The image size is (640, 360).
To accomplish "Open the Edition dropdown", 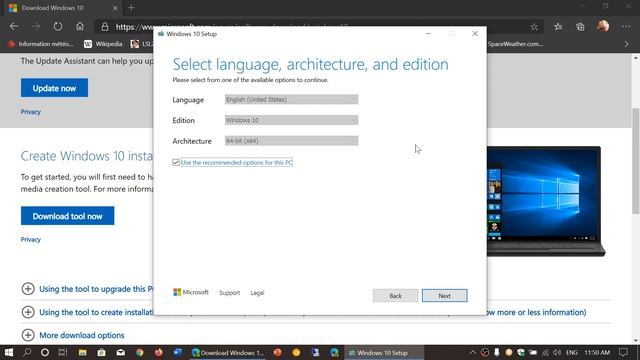I will point(291,120).
